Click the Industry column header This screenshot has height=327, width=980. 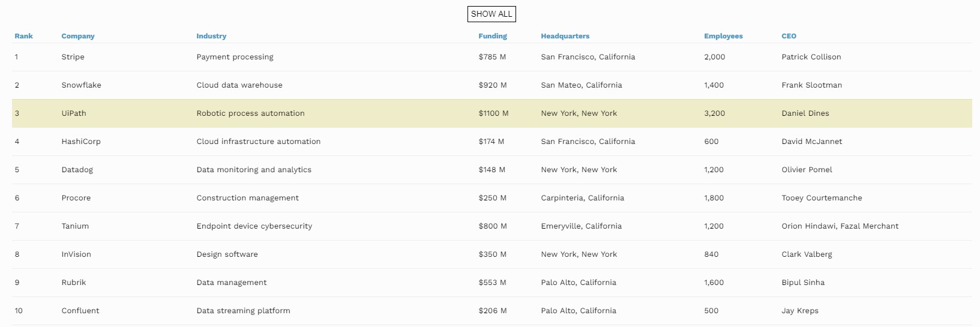(211, 36)
